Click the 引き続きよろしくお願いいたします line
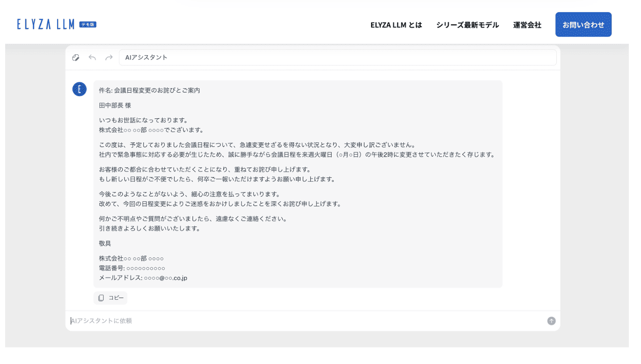Image resolution: width=641 pixels, height=364 pixels. [150, 229]
